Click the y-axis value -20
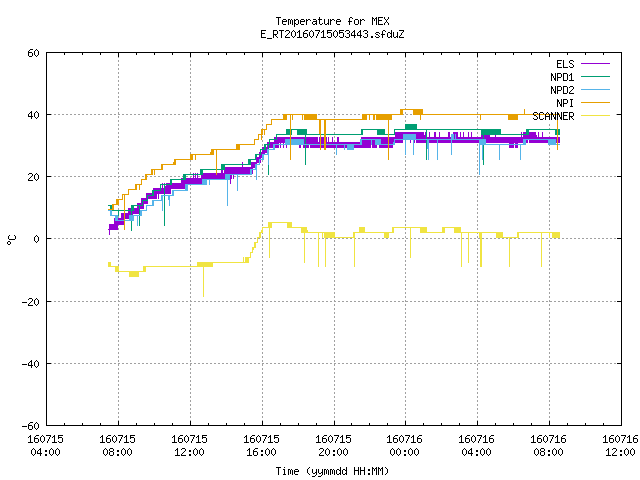Viewport: 640px width, 480px height. [x=31, y=302]
